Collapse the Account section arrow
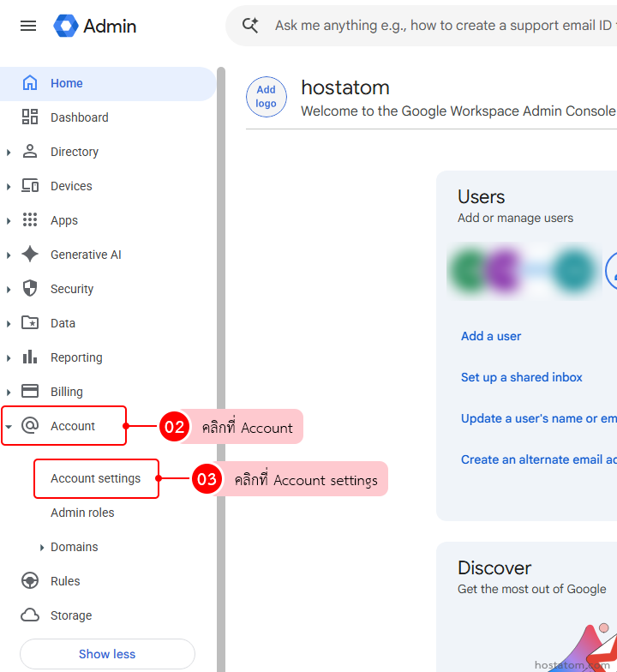Screen dimensions: 617x672 point(9,427)
